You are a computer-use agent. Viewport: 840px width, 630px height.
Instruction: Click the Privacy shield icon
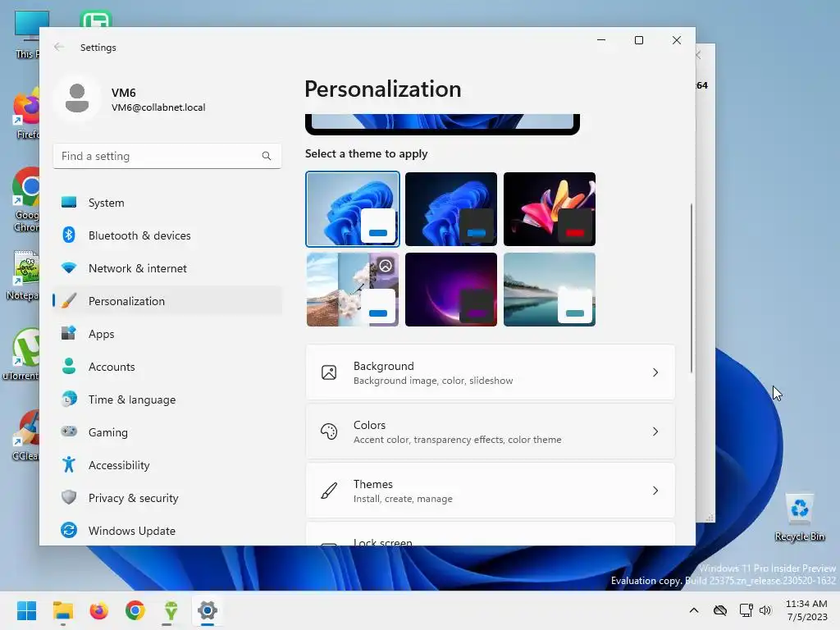[69, 497]
